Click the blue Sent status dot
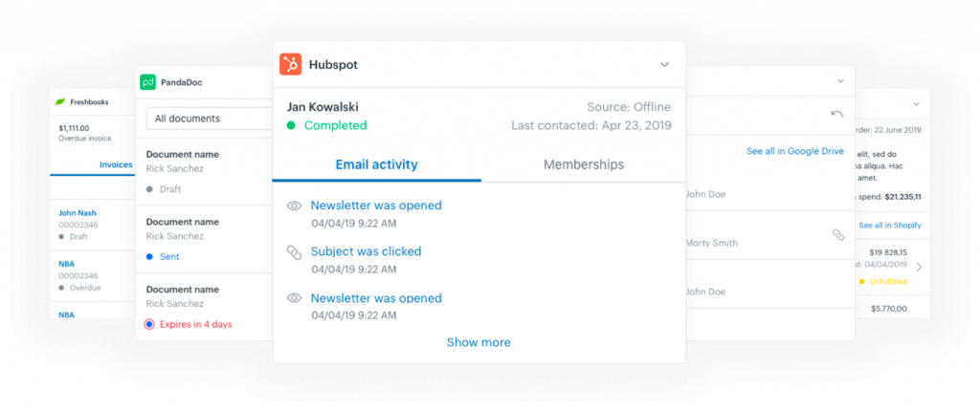The image size is (980, 412). coord(149,256)
